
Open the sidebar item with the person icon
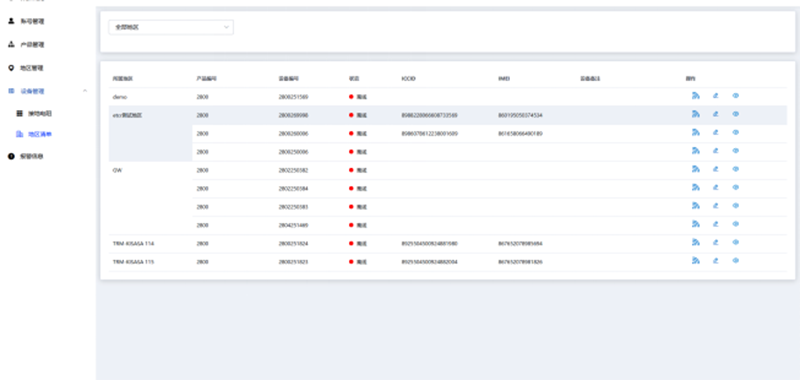point(27,21)
